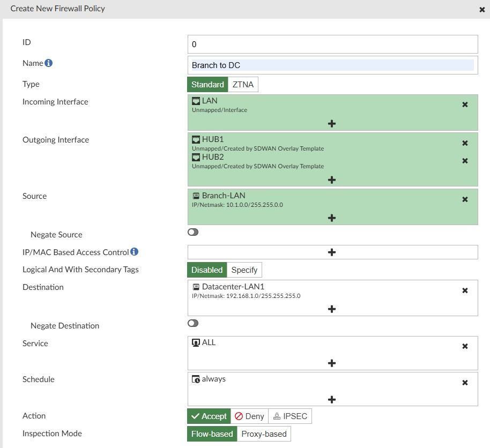Remove Branch-LAN source address entry
Image resolution: width=490 pixels, height=448 pixels.
click(465, 199)
